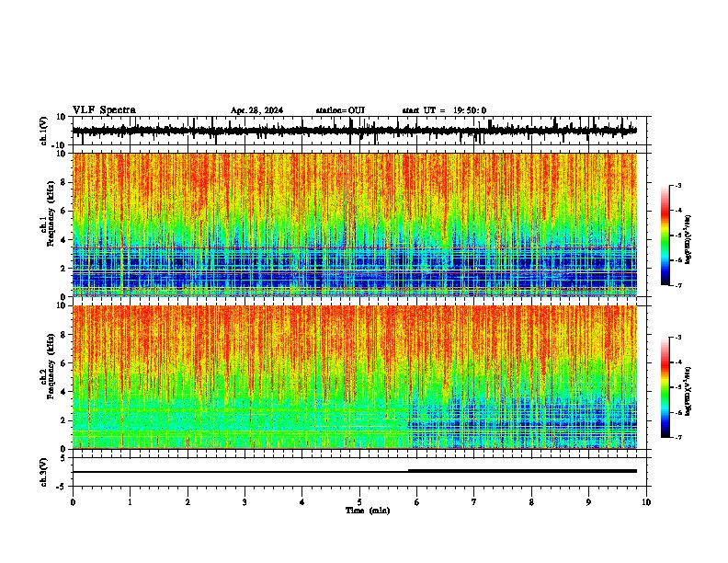The image size is (728, 563).
Task: Click the 'start UT = 19:50: 0' text
Action: 444,110
